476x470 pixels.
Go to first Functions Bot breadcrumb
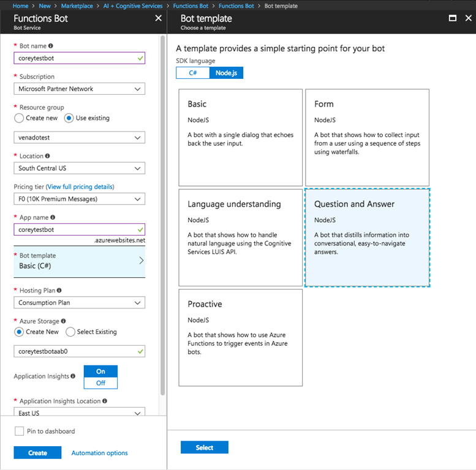point(191,6)
